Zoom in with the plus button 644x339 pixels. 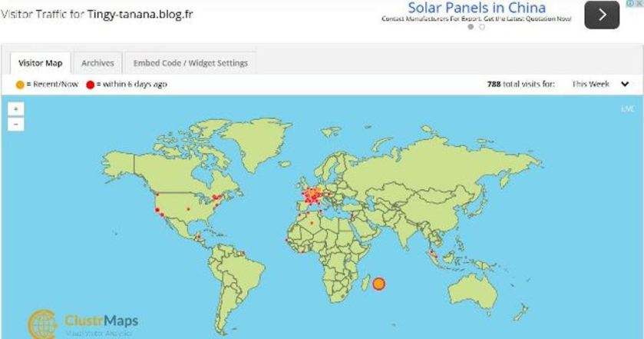point(17,109)
